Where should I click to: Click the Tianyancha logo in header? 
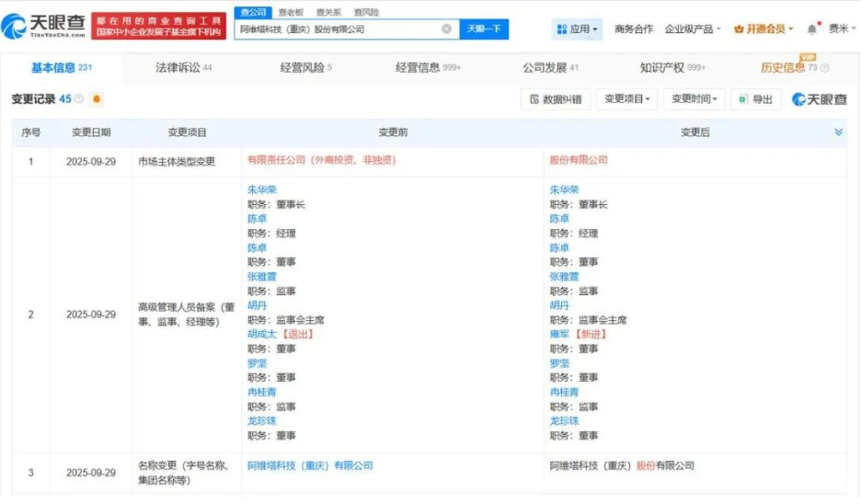pos(44,26)
